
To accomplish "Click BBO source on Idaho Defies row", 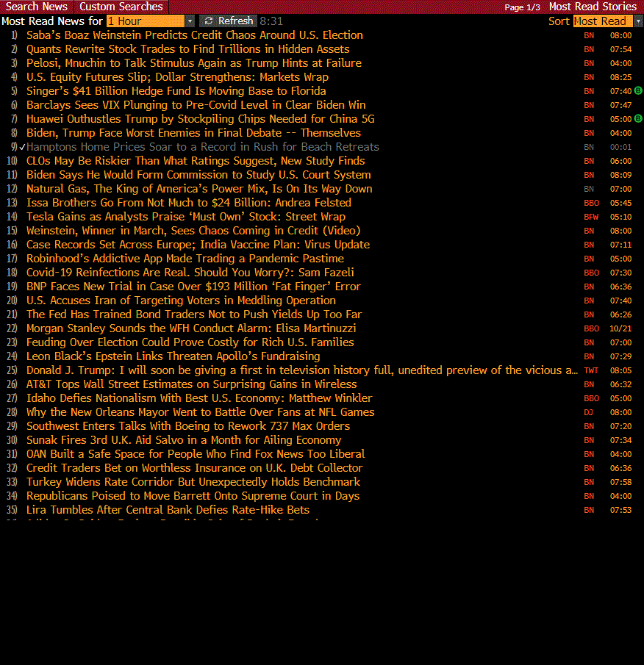I will [591, 399].
